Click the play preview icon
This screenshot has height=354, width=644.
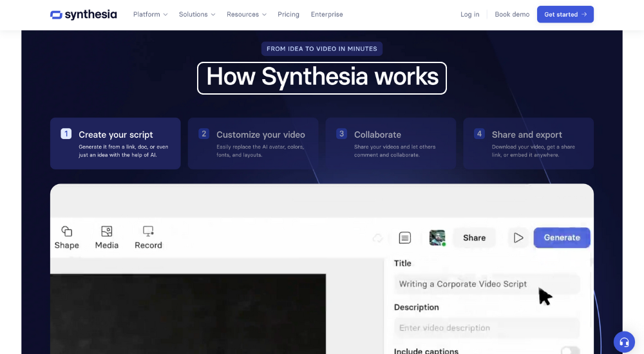tap(518, 238)
